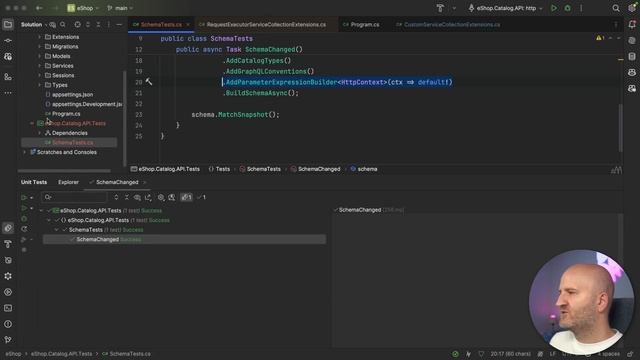Viewport: 640px width, 360px height.
Task: Expand Scratches and Consoles
Action: tap(24, 152)
